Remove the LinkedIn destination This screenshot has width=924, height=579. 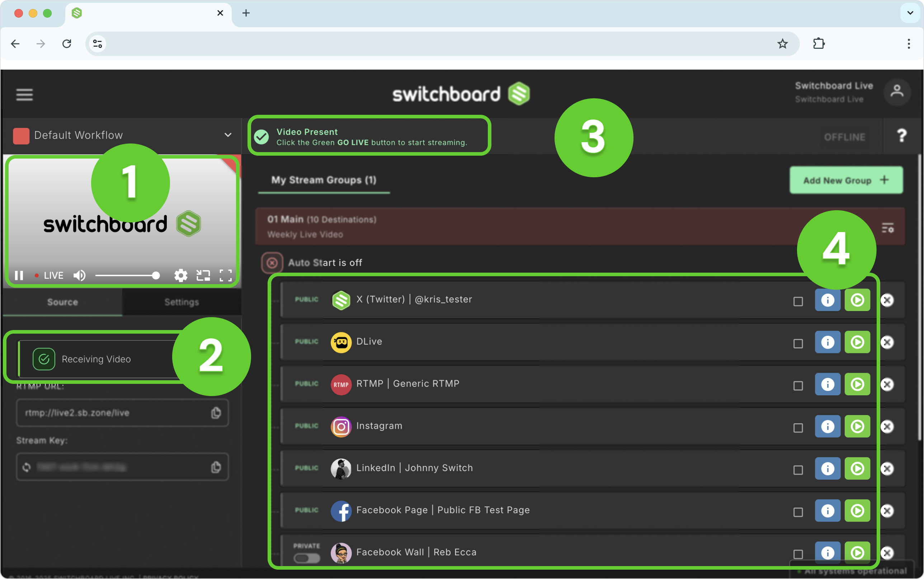(887, 469)
